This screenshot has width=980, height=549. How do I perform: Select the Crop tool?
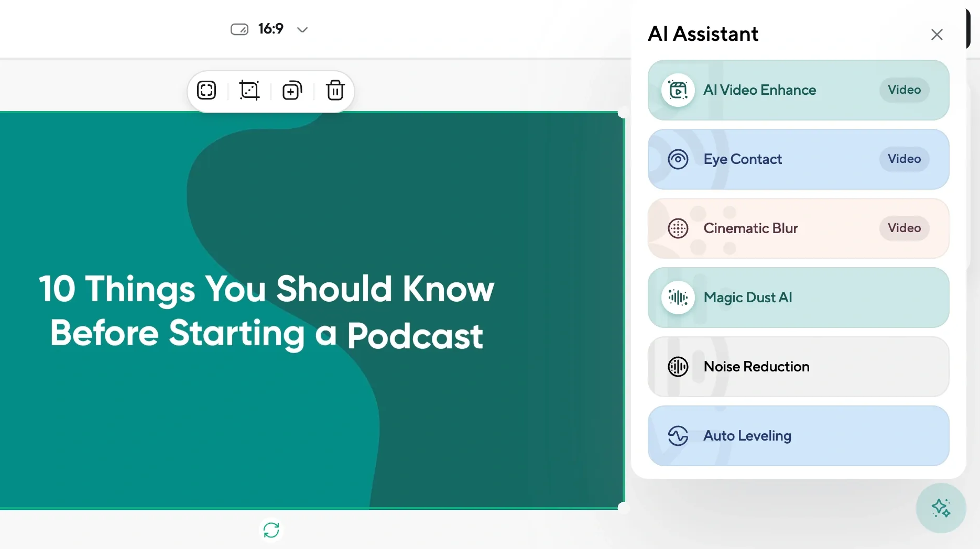click(249, 90)
